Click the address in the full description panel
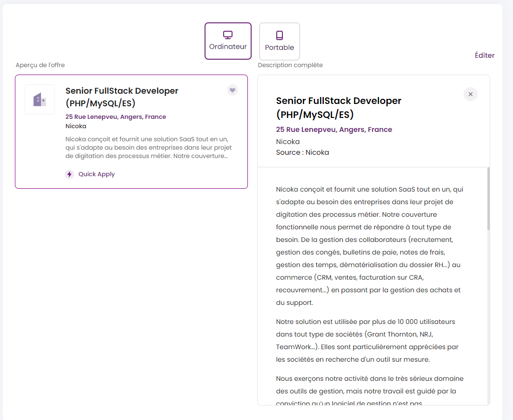The width and height of the screenshot is (513, 420). pos(334,130)
